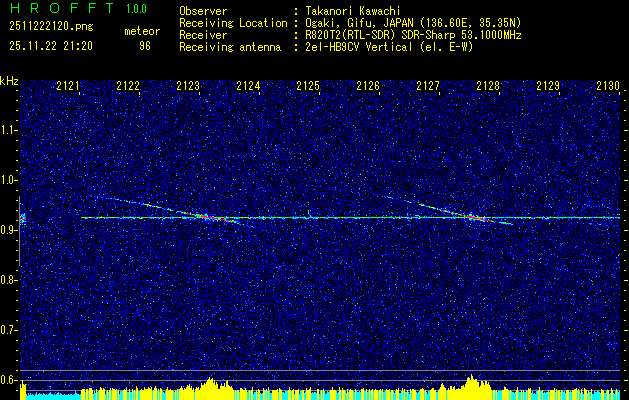
Task: Click the meteor count label
Action: (142, 31)
